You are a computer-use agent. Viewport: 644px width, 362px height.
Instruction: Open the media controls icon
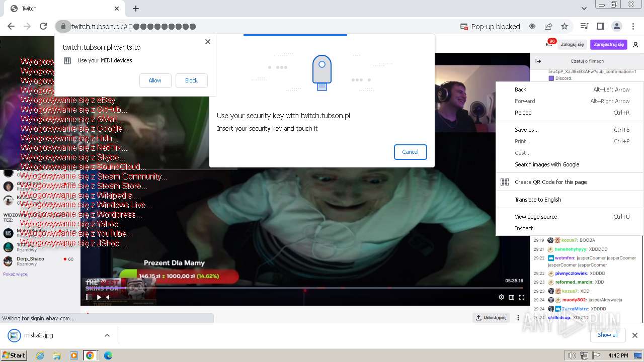584,26
